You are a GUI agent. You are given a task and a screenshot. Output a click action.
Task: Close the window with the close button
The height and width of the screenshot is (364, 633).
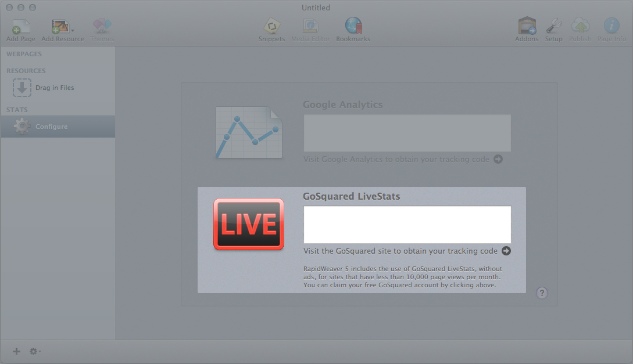click(x=9, y=8)
